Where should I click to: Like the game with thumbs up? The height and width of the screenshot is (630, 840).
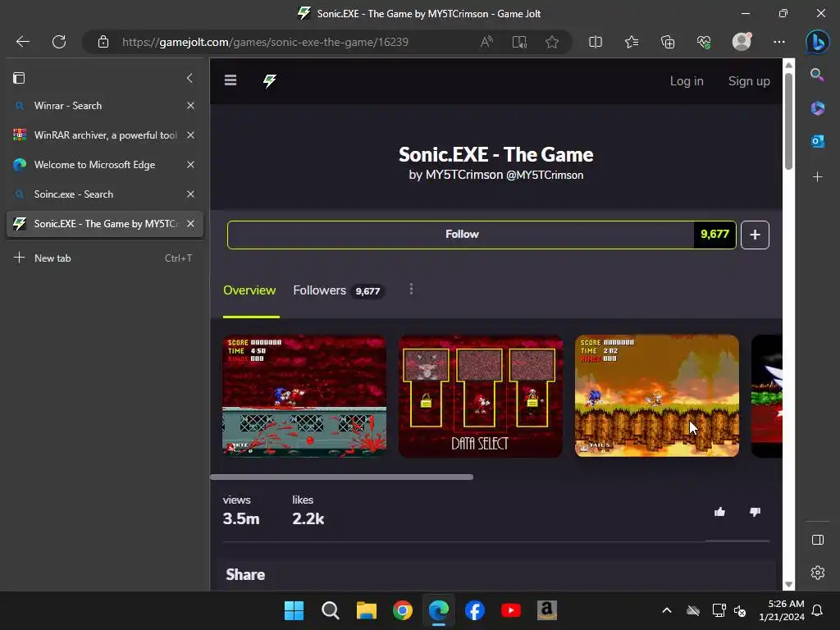(x=719, y=512)
